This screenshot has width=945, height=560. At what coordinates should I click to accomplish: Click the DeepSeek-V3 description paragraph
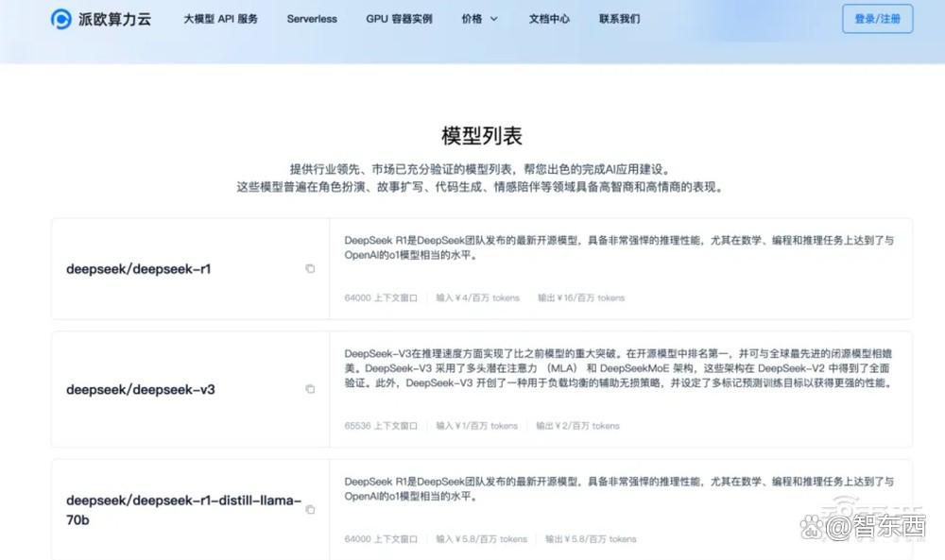(619, 368)
